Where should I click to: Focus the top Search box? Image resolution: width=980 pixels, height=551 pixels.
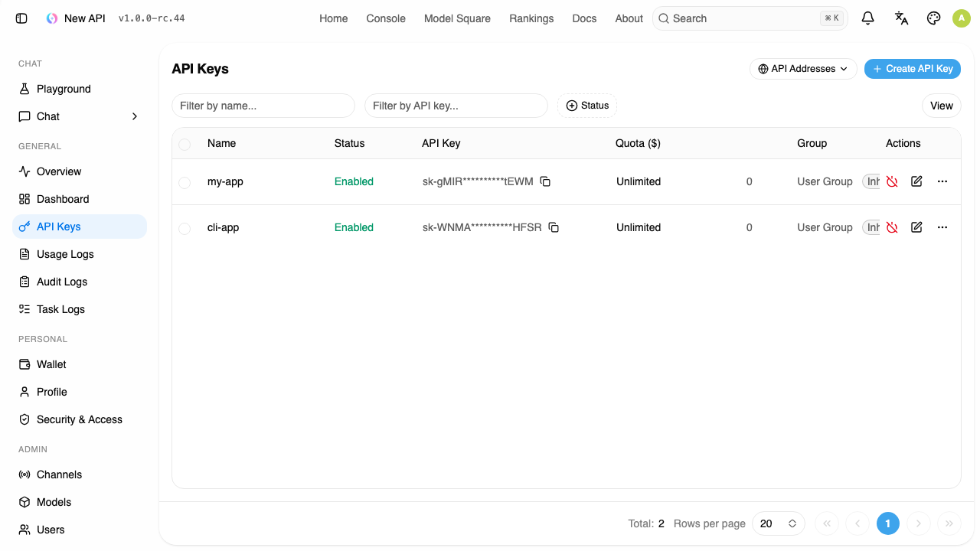(x=750, y=18)
